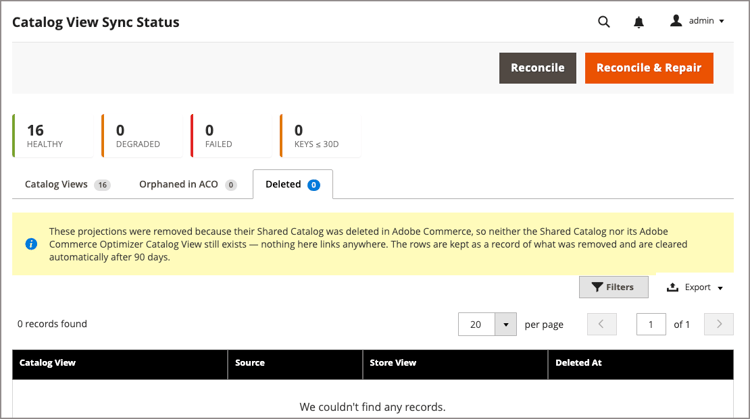Image resolution: width=750 pixels, height=419 pixels.
Task: Select the 0 Failed status card
Action: (231, 136)
